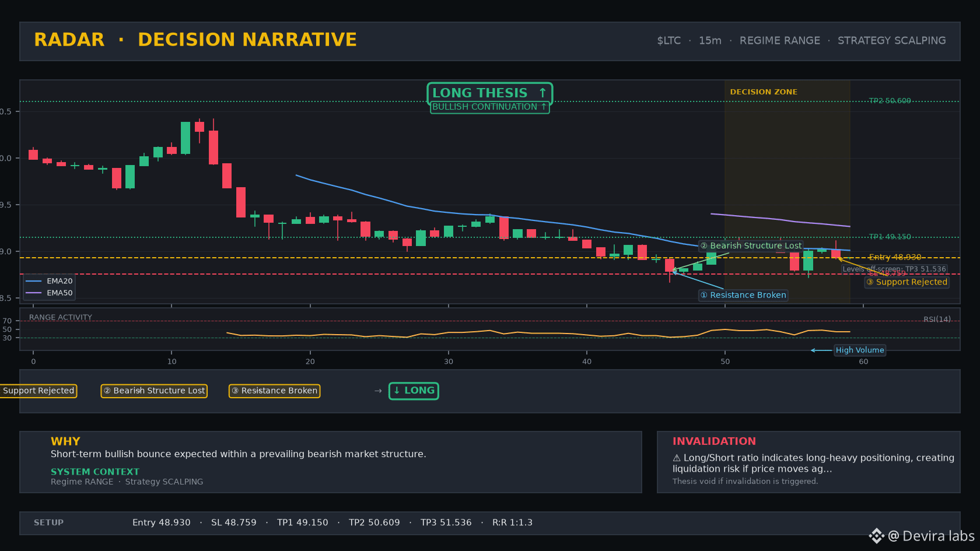The height and width of the screenshot is (551, 980).
Task: Click TP3 51.536 in the setup bar
Action: (x=446, y=523)
